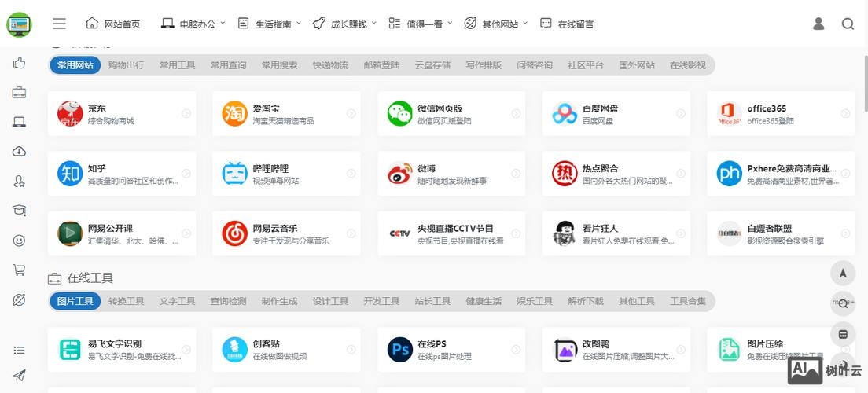Open the 看片狂人 card

pyautogui.click(x=616, y=233)
